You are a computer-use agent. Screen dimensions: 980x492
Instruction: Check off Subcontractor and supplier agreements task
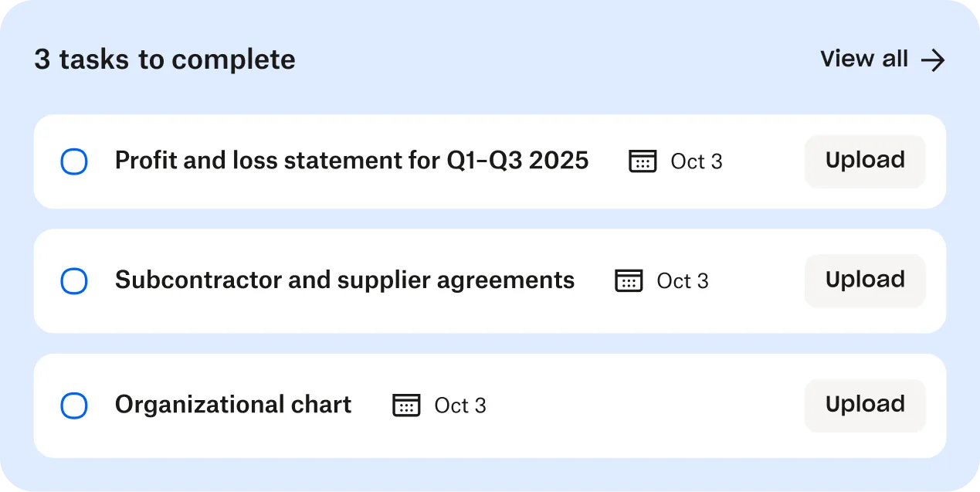tap(74, 281)
